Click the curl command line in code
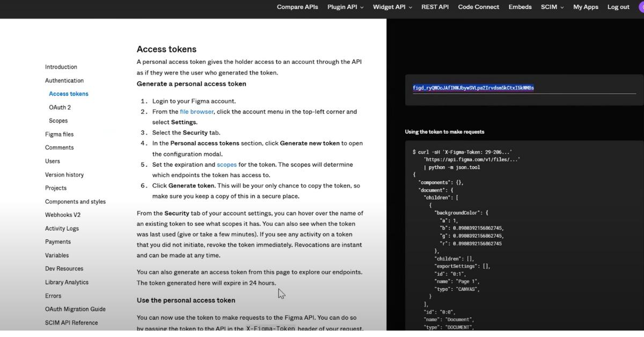644x337 pixels. [x=462, y=152]
